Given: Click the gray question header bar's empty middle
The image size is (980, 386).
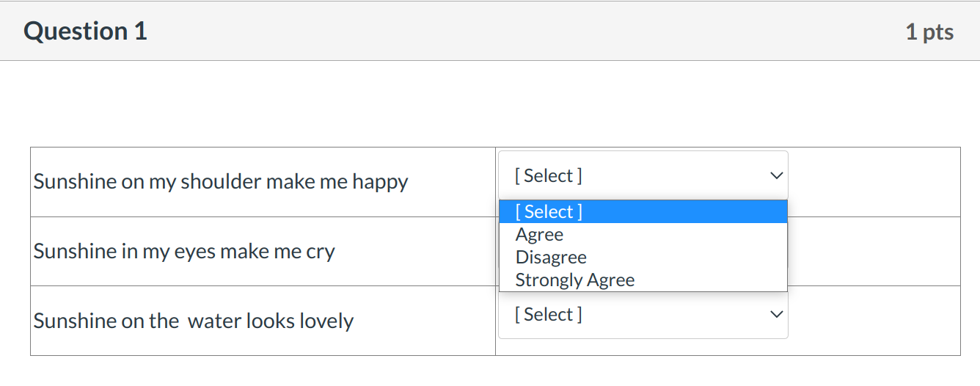Looking at the screenshot, I should [513, 32].
